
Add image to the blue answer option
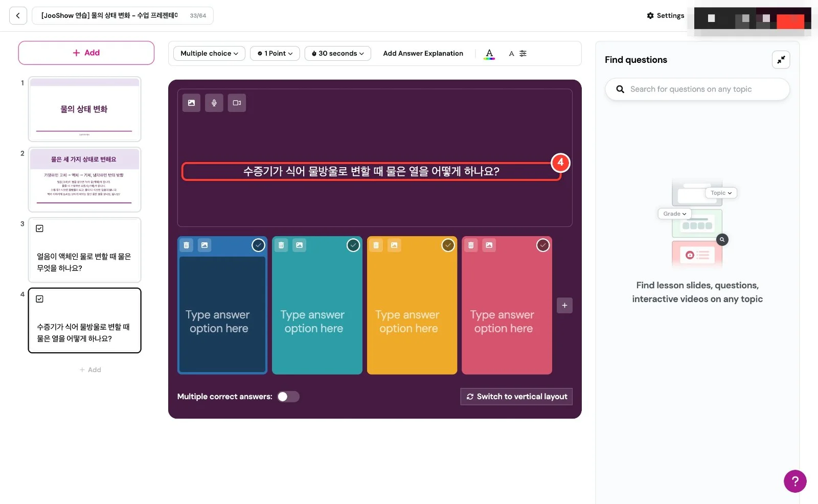(204, 245)
